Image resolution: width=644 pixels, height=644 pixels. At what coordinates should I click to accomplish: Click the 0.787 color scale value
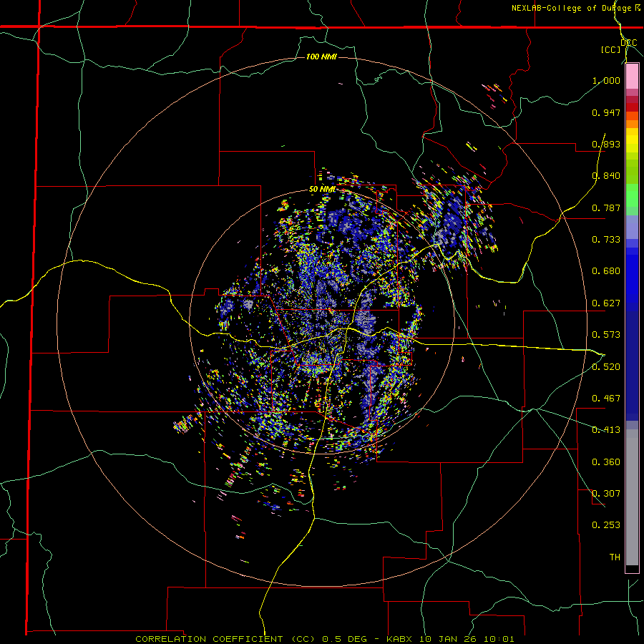click(x=606, y=208)
